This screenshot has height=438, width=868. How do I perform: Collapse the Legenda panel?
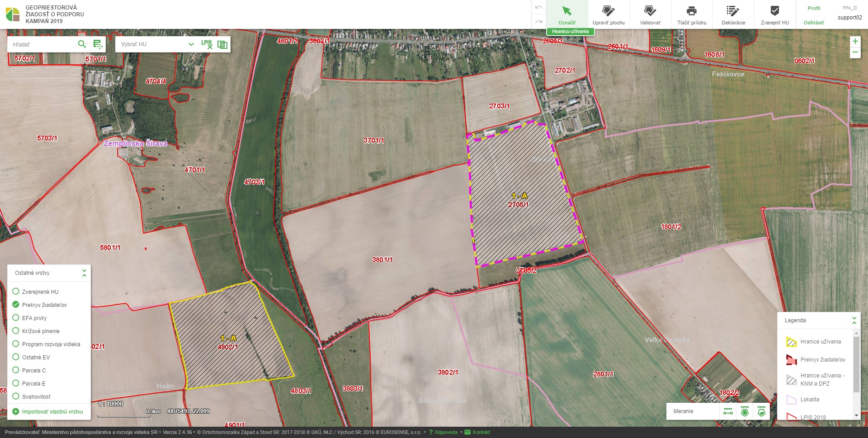[854, 320]
